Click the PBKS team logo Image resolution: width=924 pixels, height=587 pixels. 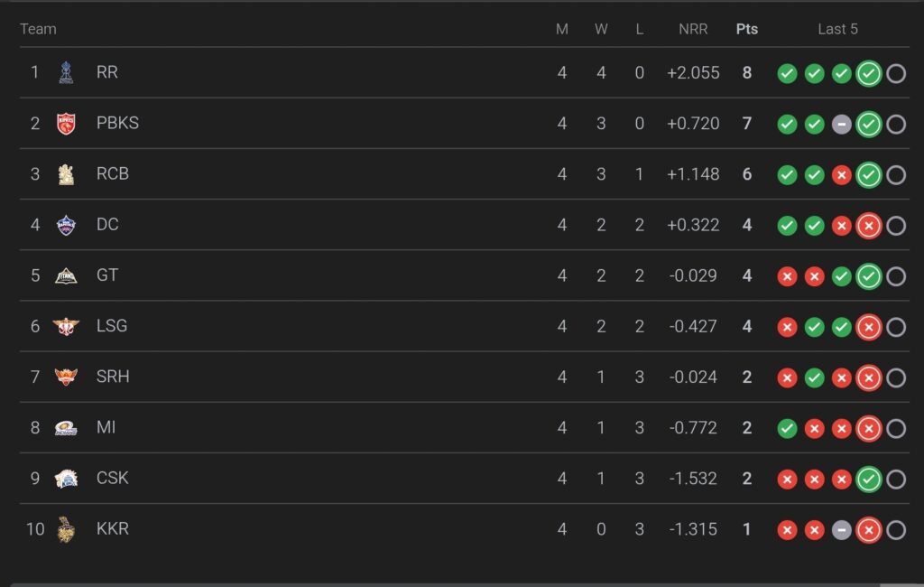[x=65, y=123]
